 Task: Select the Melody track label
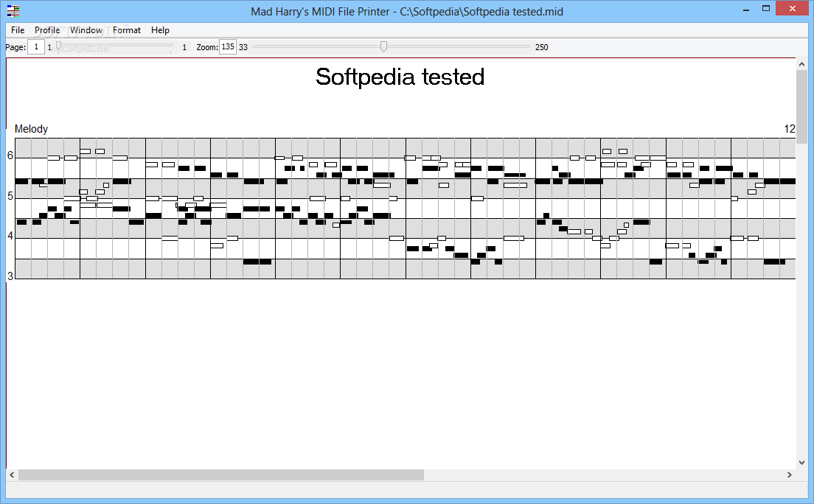tap(31, 129)
